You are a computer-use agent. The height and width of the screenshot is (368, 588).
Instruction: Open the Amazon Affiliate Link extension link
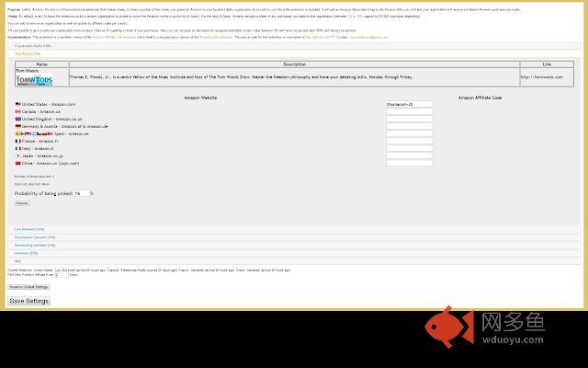pyautogui.click(x=114, y=37)
